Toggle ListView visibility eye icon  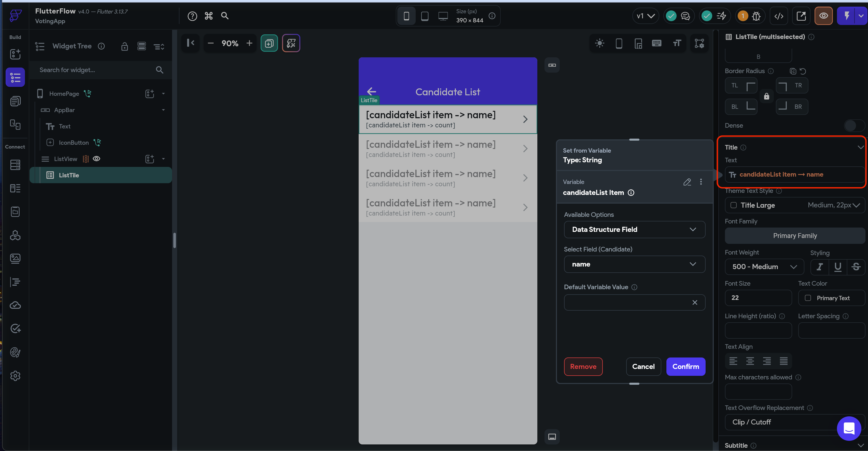point(96,158)
